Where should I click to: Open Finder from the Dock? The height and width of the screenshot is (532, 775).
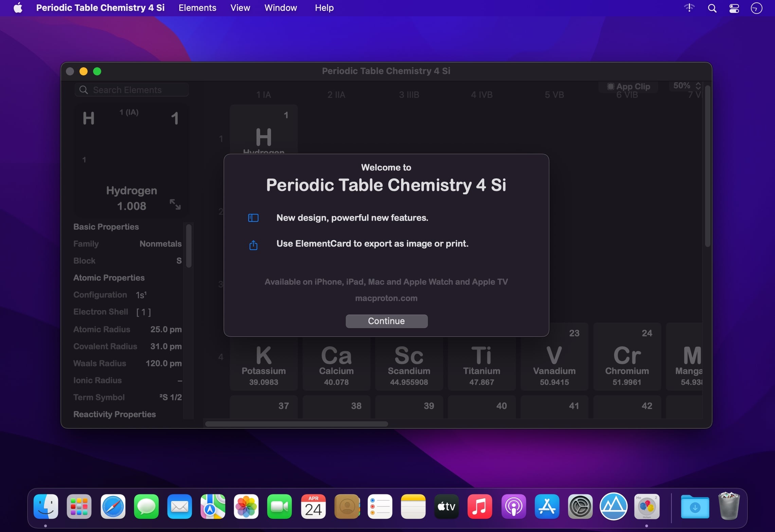[46, 507]
